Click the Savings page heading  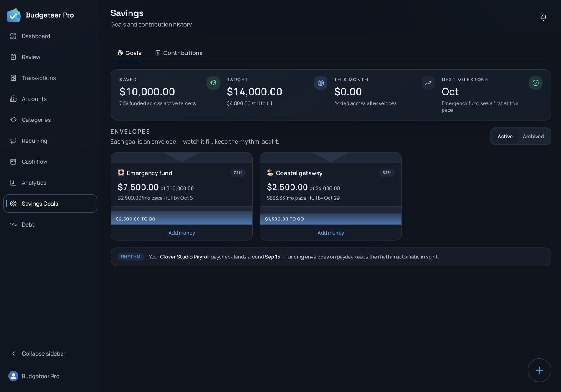point(127,13)
